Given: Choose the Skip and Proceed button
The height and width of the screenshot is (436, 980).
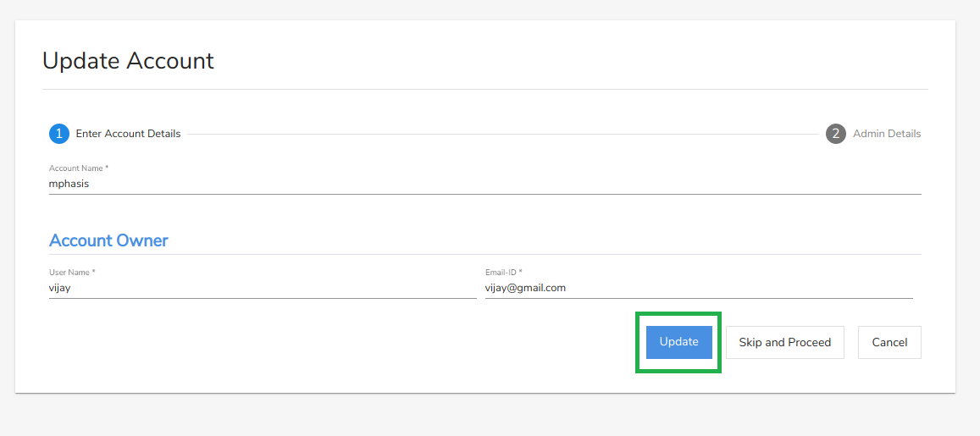Looking at the screenshot, I should [x=784, y=343].
